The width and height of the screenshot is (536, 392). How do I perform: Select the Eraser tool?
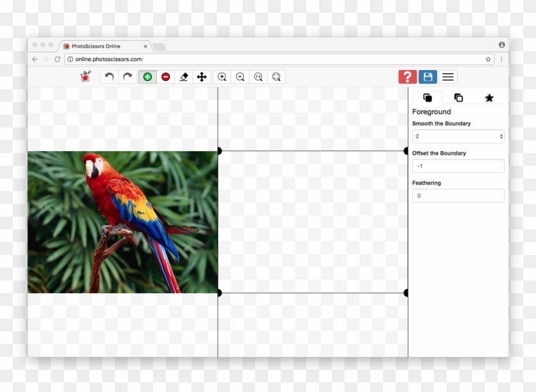point(182,76)
